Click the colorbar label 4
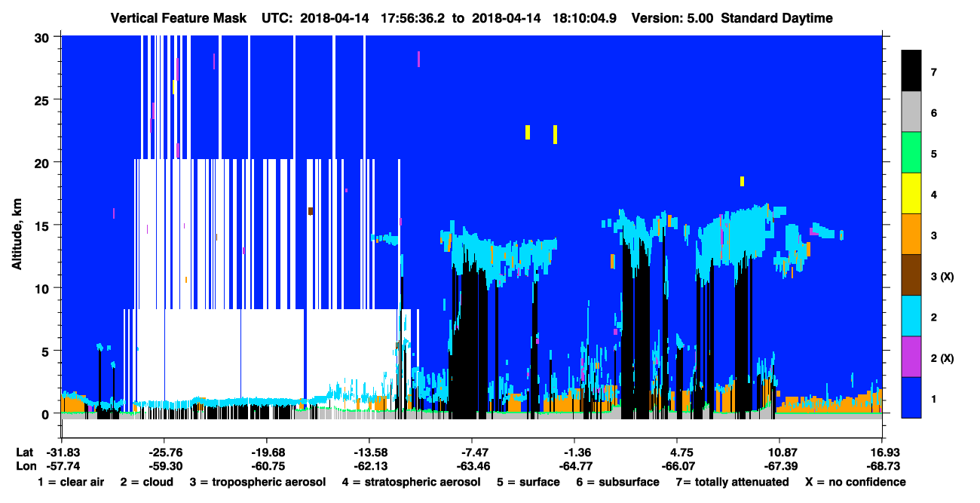Screen dimensions: 980x503 click(x=934, y=195)
